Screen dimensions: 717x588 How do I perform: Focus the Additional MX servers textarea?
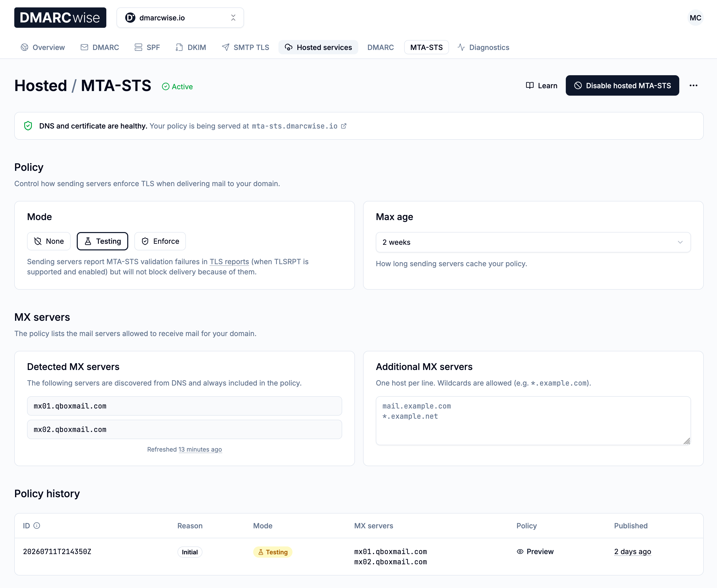tap(533, 421)
